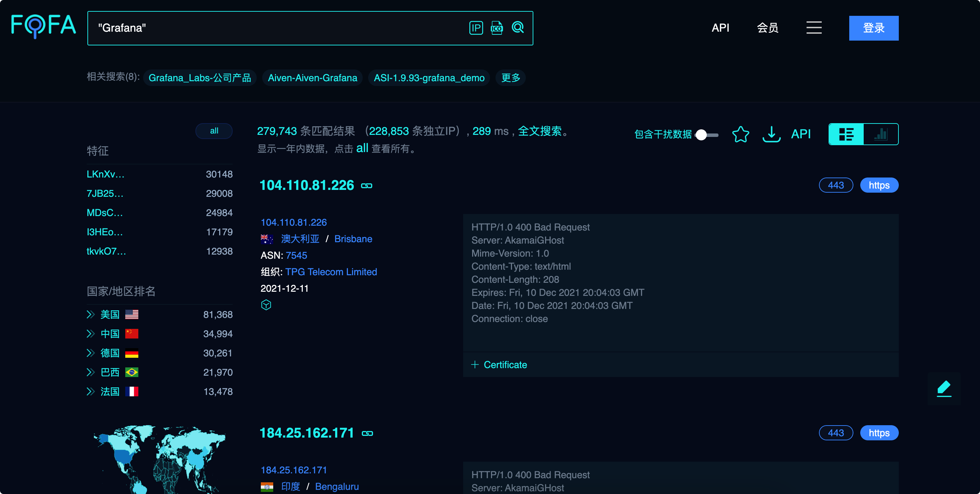This screenshot has width=980, height=494.
Task: Expand the 法国 country row
Action: [90, 391]
